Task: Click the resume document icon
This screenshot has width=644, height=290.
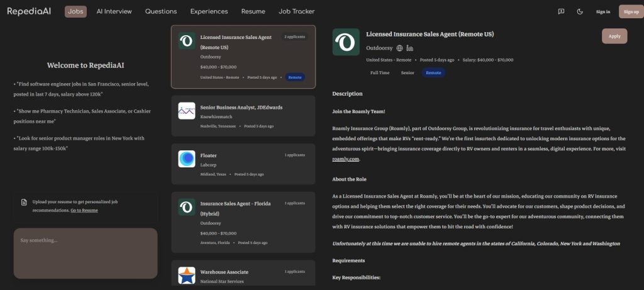Action: coord(25,202)
